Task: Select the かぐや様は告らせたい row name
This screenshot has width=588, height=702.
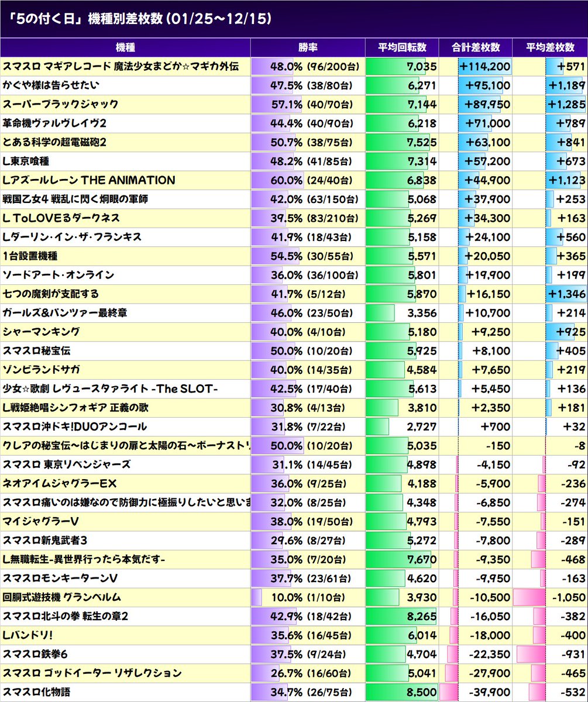Action: pos(52,85)
